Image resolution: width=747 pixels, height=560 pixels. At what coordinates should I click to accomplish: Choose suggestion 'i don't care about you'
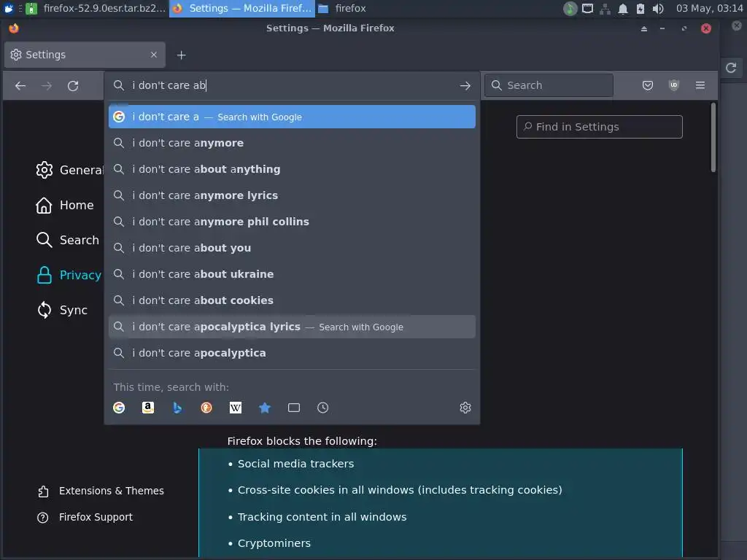point(292,248)
